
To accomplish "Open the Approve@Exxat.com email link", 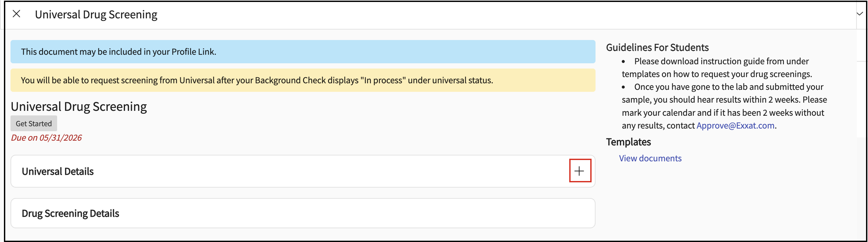I will (x=735, y=126).
